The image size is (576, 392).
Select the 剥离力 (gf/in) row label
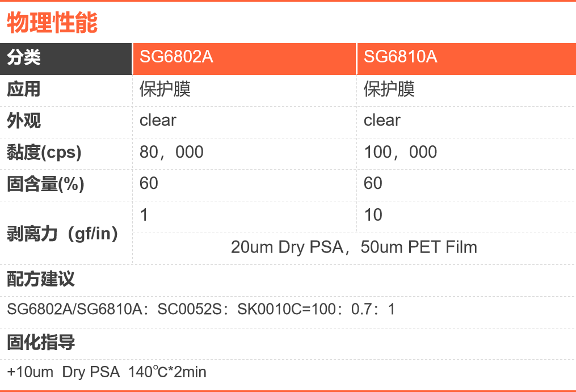click(x=62, y=233)
